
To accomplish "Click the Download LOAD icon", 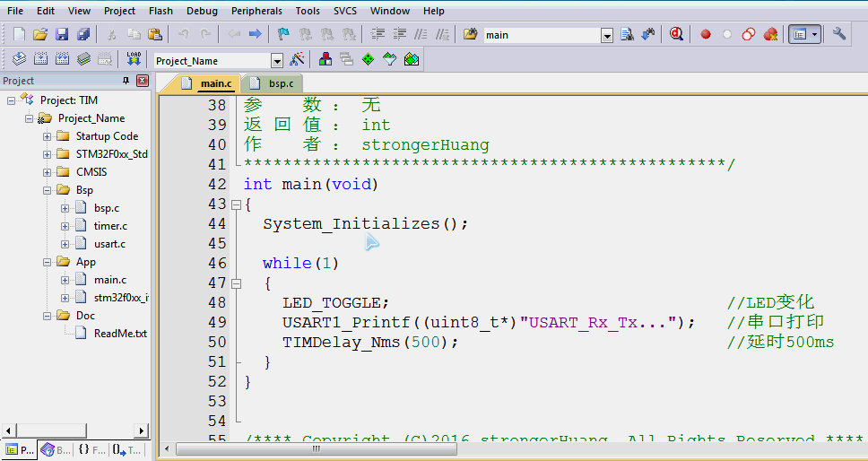I will [x=134, y=59].
